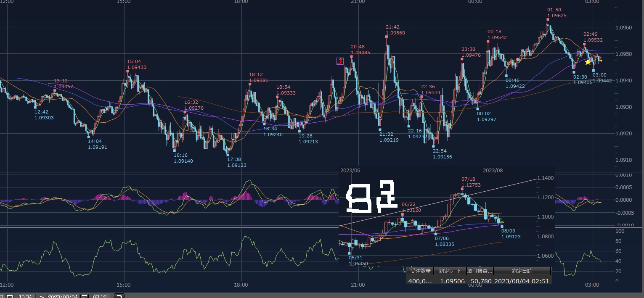Click the red arrow order marker on chart
644x298 pixels.
pos(340,61)
